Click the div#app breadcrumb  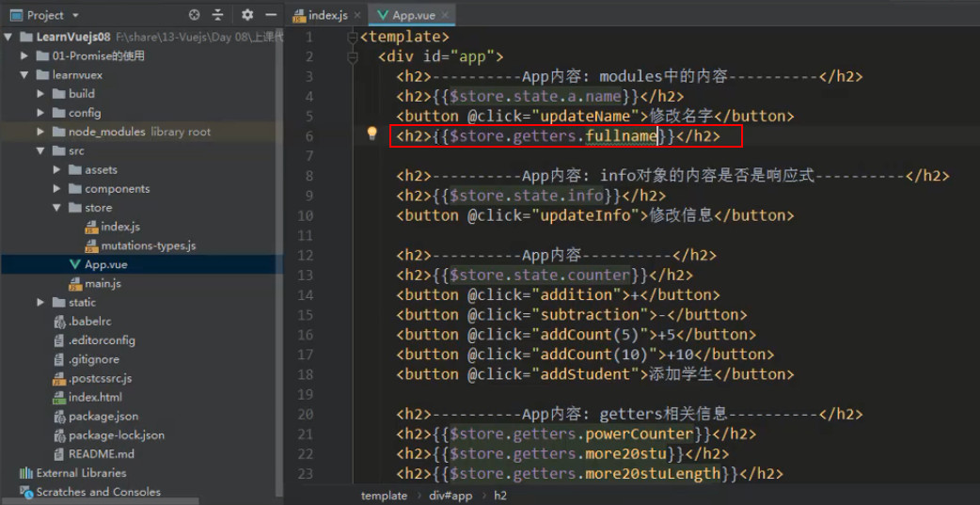pyautogui.click(x=450, y=496)
